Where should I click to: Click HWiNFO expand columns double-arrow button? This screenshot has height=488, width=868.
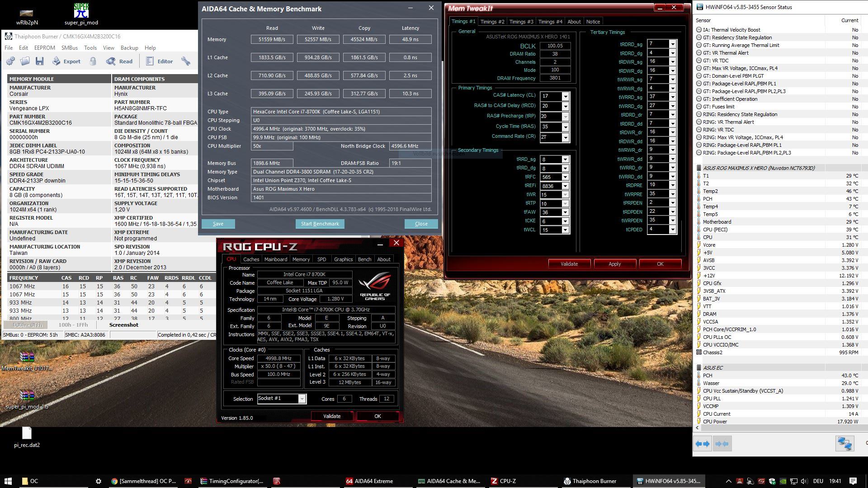pos(703,444)
